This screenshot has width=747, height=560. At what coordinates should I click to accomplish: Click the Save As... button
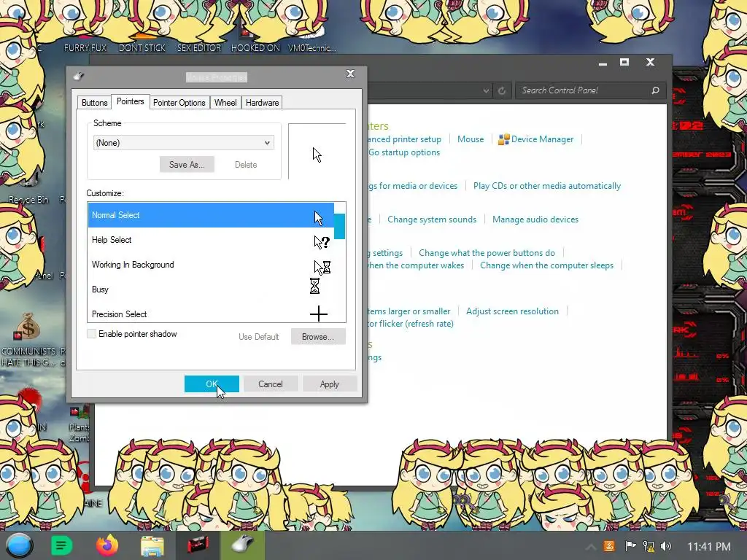pyautogui.click(x=187, y=164)
